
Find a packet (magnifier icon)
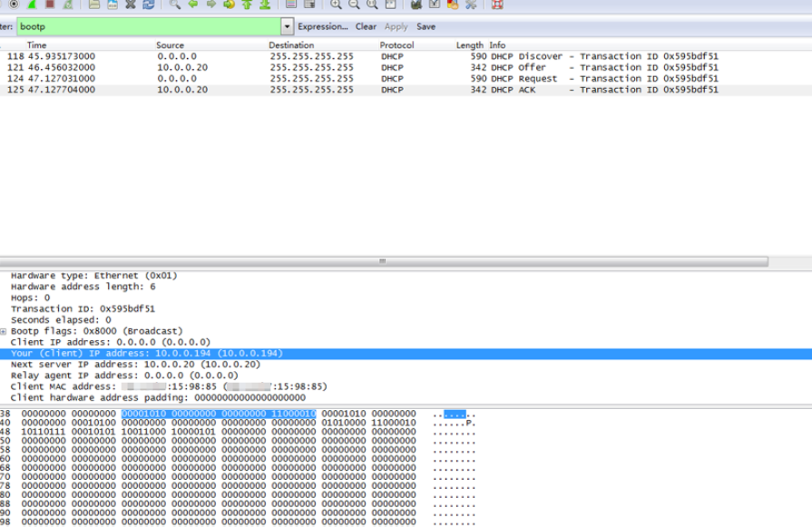tap(175, 5)
